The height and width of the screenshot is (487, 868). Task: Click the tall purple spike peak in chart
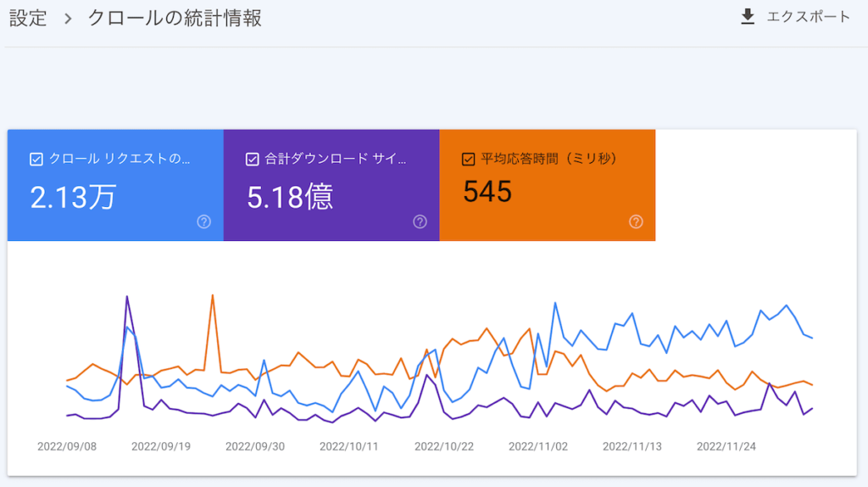click(127, 296)
